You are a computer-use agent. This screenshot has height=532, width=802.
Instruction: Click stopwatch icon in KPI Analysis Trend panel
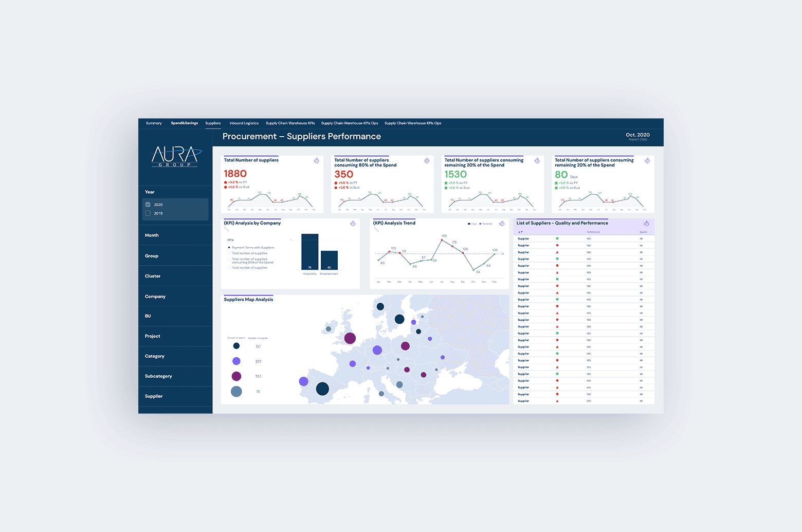pyautogui.click(x=502, y=224)
